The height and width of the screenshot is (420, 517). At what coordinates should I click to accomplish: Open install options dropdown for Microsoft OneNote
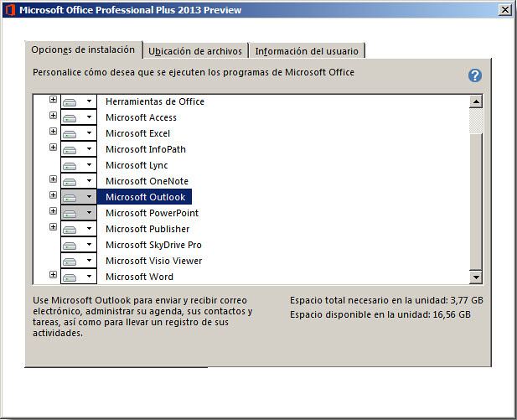pos(79,181)
